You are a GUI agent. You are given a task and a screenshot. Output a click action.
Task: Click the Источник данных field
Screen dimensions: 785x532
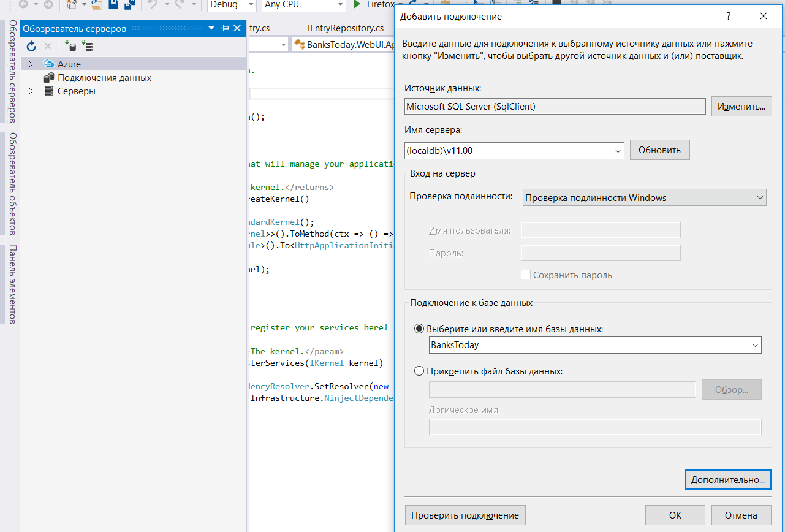[555, 107]
